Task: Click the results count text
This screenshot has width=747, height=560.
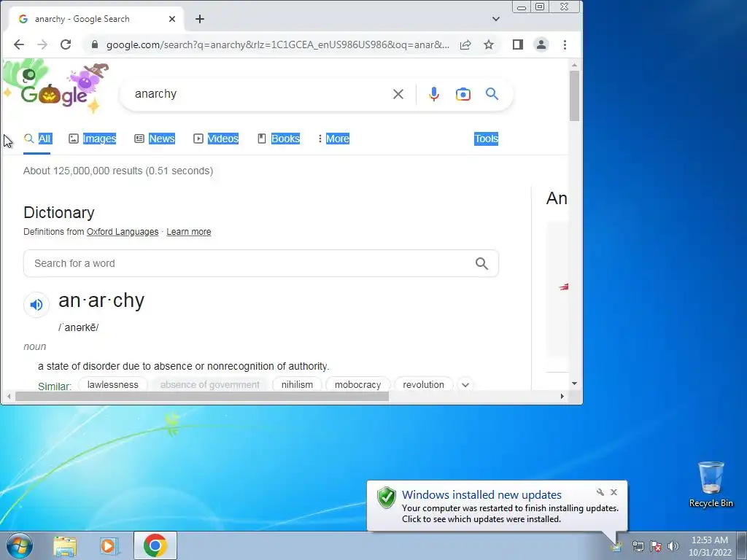Action: point(118,171)
